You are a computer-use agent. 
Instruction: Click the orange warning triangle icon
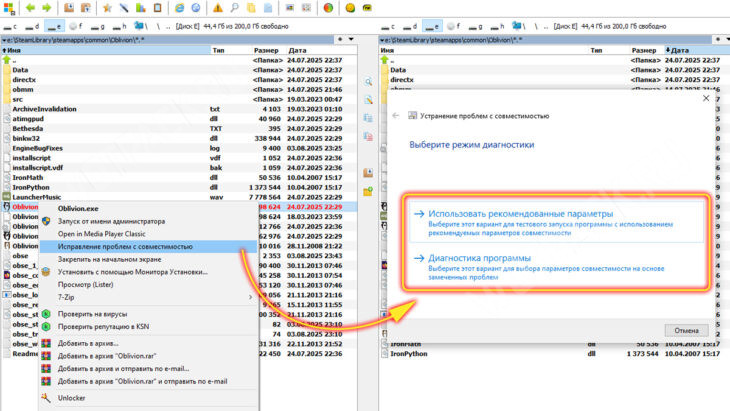[217, 8]
